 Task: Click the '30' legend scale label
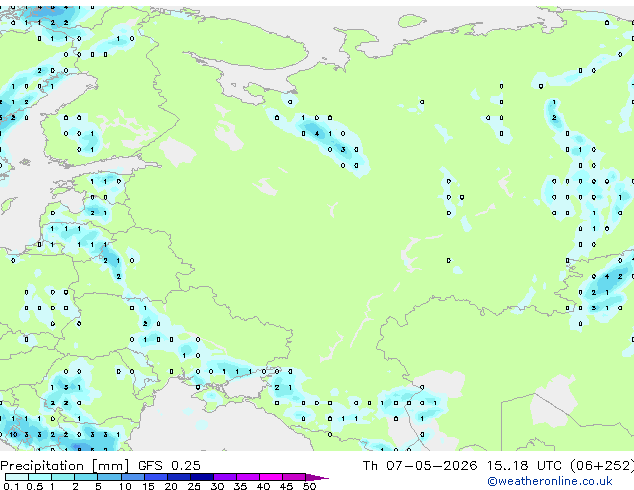(217, 486)
